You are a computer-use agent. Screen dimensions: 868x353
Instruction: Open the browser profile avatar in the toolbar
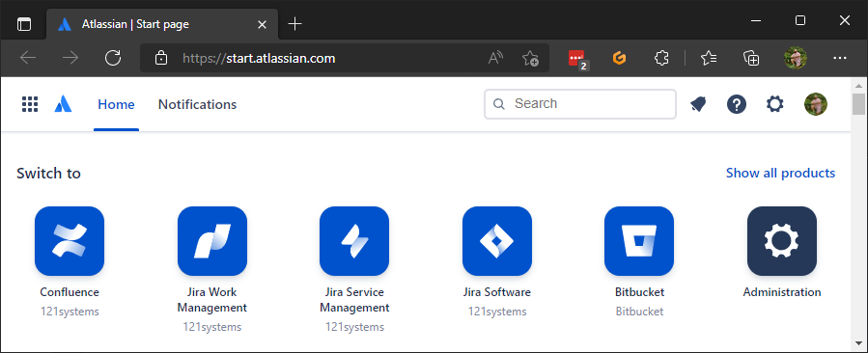click(796, 58)
